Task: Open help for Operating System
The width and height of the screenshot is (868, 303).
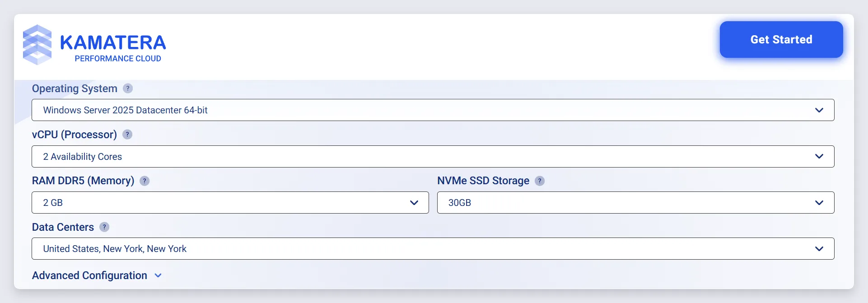Action: [128, 89]
